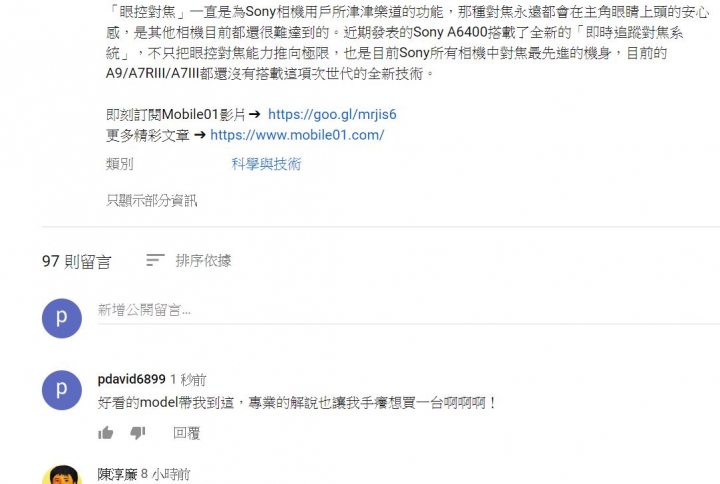720x484 pixels.
Task: Like pdavid6899's comment with thumbs up
Action: point(106,433)
